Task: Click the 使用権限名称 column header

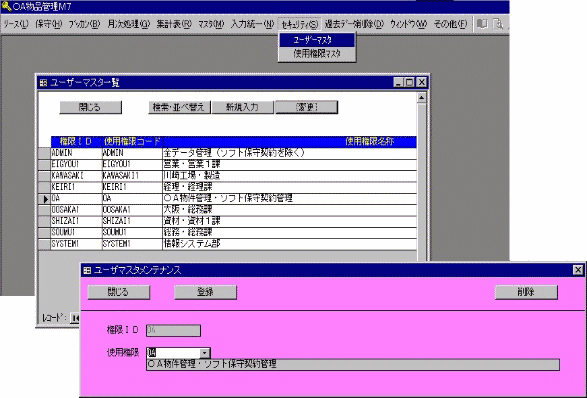Action: [x=289, y=142]
